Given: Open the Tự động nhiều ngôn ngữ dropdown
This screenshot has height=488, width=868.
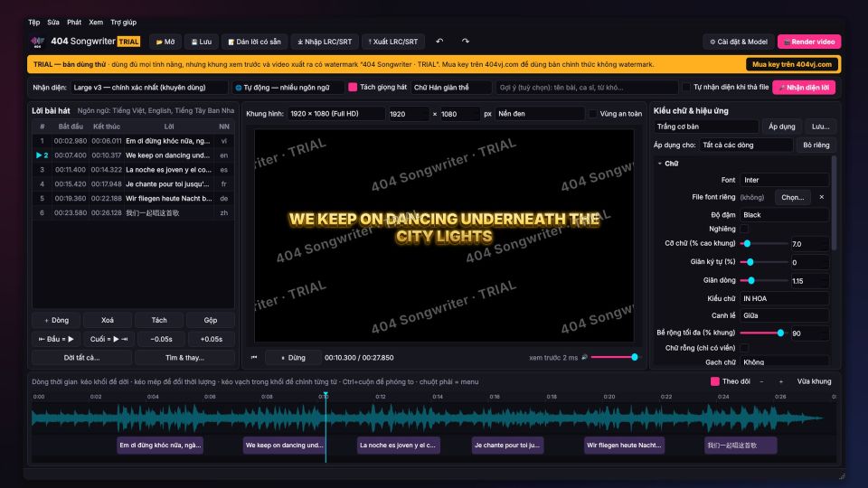Looking at the screenshot, I should click(x=287, y=88).
